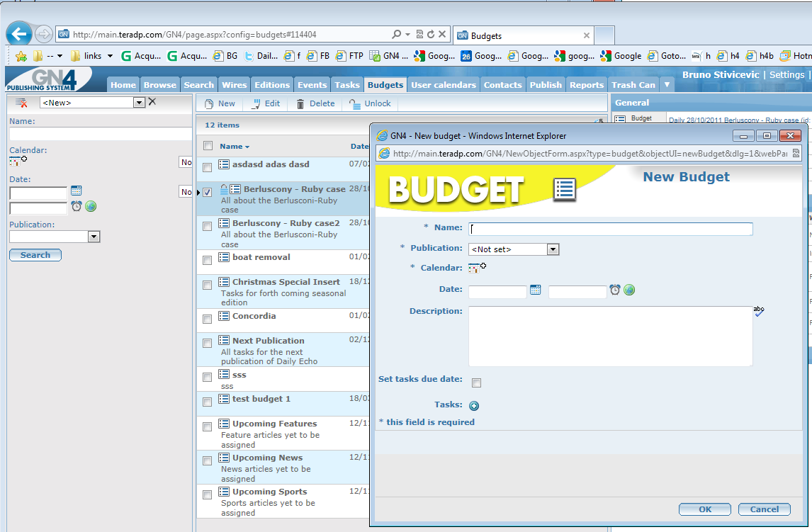The width and height of the screenshot is (812, 532).
Task: Open calendar picker icon in left search panel
Action: coord(18,161)
